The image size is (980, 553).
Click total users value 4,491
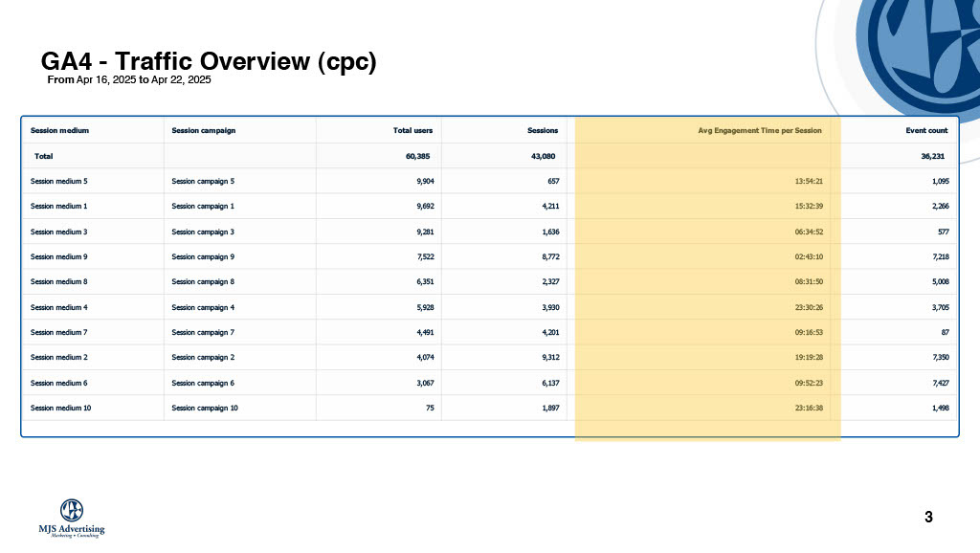[425, 332]
